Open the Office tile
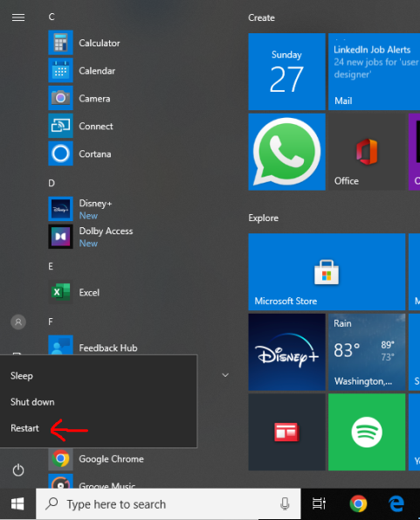Image resolution: width=420 pixels, height=520 pixels. point(367,152)
